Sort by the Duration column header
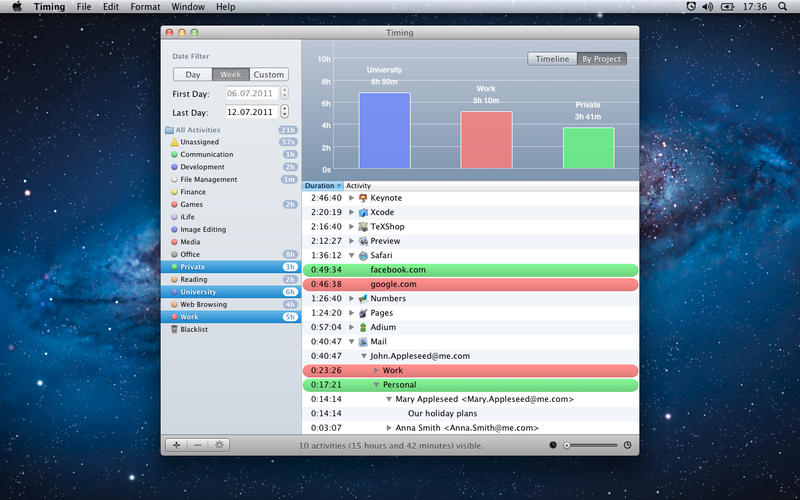 click(x=322, y=186)
